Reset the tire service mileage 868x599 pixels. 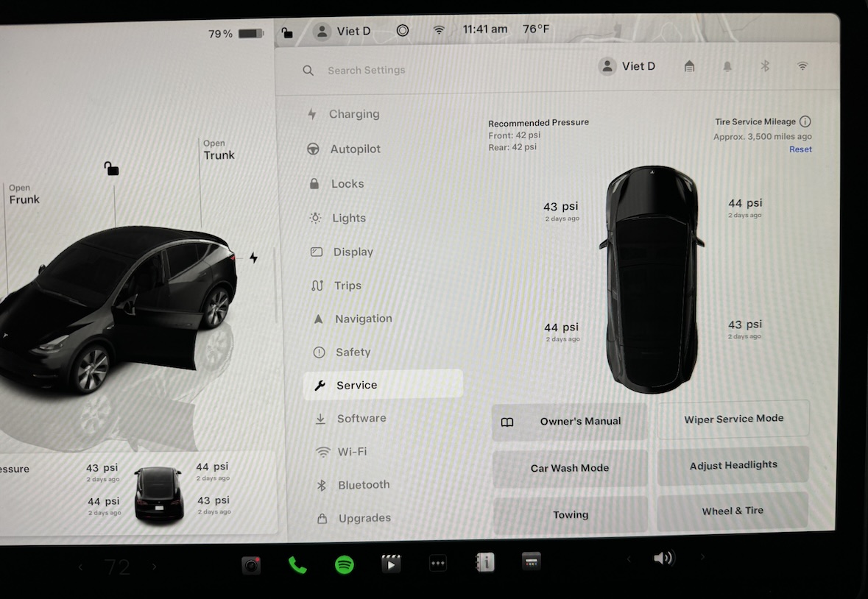[800, 149]
